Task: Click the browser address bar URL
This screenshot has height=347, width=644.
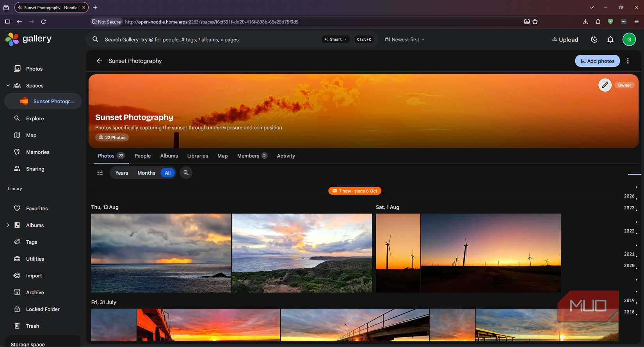Action: click(x=212, y=22)
